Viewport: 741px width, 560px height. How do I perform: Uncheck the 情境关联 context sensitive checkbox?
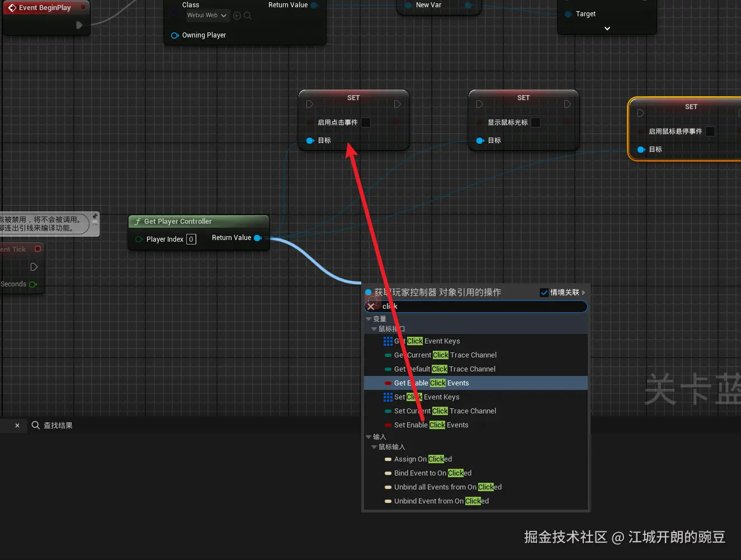[x=544, y=293]
